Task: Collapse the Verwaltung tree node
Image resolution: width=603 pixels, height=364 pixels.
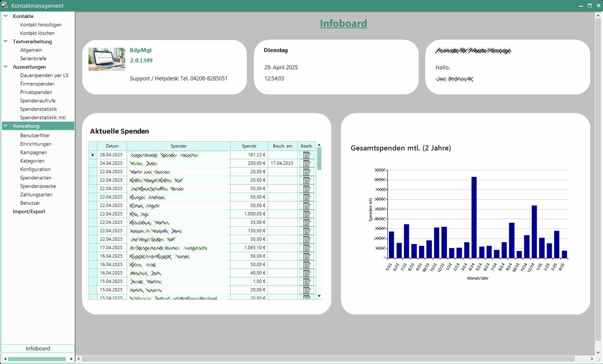Action: 6,126
